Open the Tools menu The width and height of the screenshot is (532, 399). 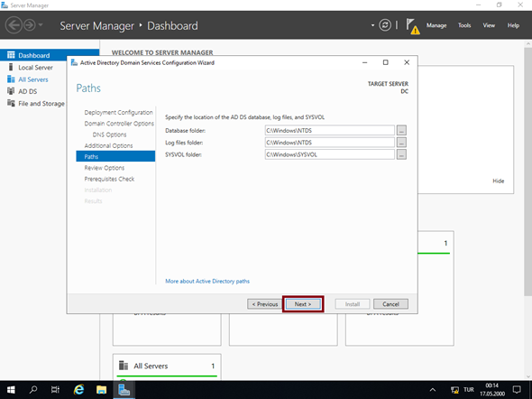tap(464, 25)
